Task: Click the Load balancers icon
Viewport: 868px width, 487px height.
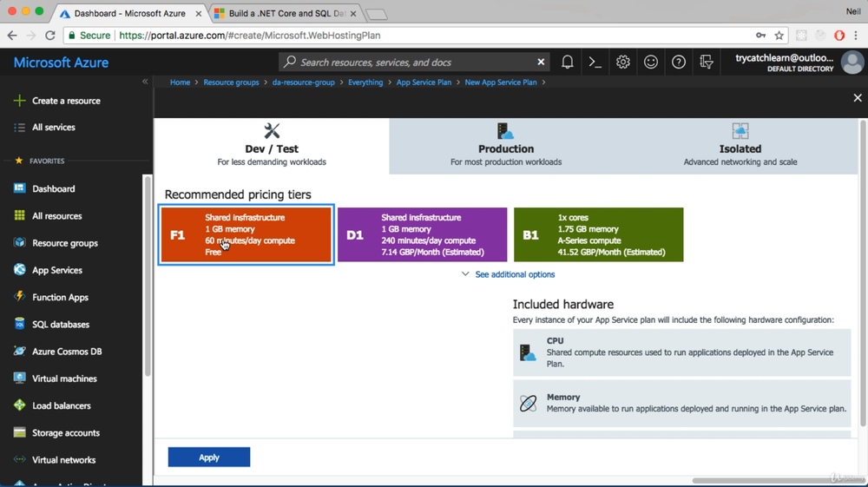Action: (x=19, y=405)
